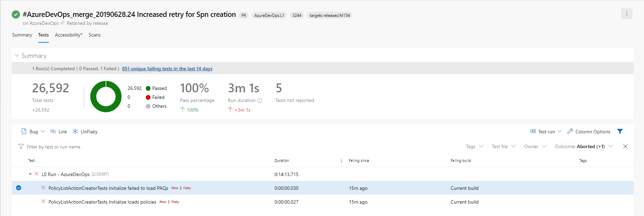The width and height of the screenshot is (644, 216).
Task: Click the Link button label
Action: (63, 132)
